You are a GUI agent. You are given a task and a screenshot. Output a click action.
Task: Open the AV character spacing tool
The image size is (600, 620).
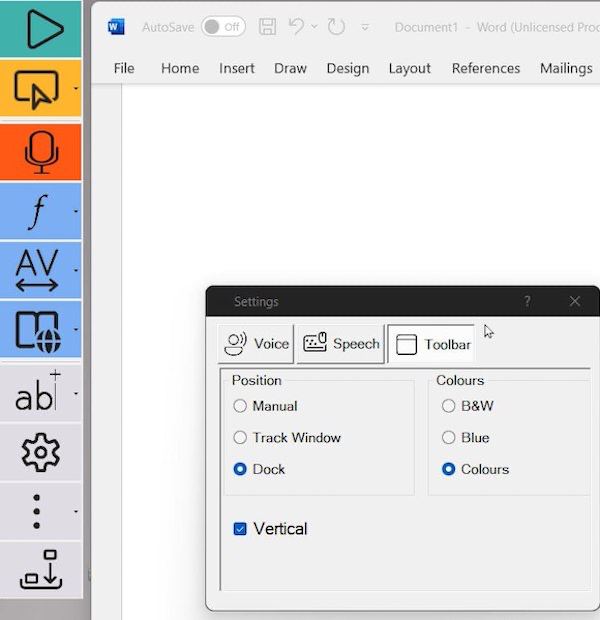tap(37, 270)
